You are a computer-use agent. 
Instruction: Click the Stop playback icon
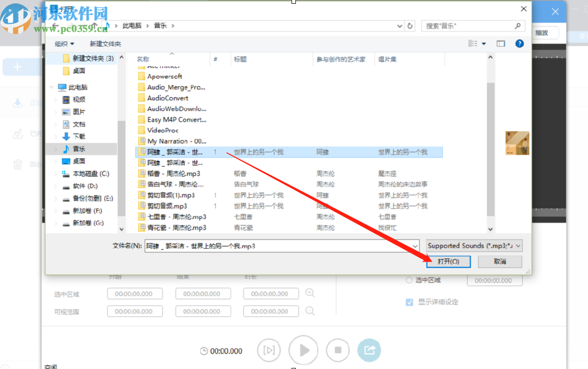pos(337,350)
